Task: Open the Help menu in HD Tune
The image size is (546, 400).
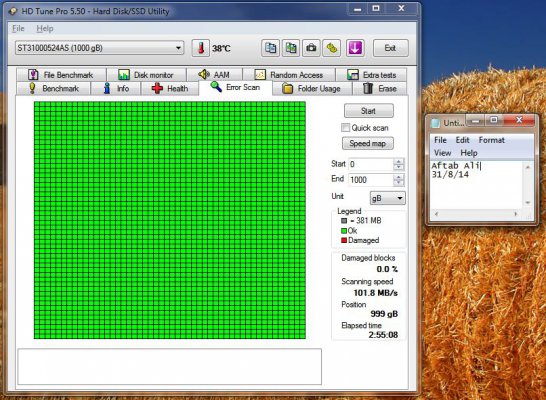Action: pyautogui.click(x=45, y=29)
